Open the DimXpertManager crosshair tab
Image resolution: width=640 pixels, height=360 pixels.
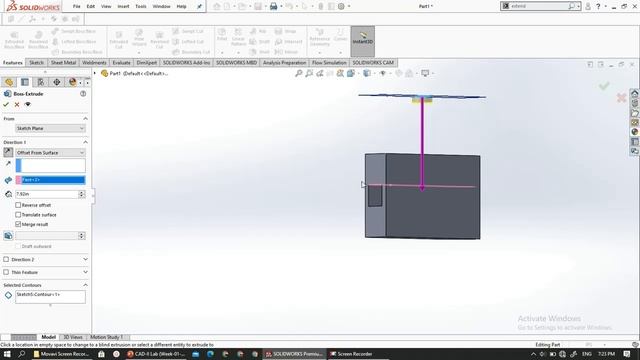tap(57, 82)
